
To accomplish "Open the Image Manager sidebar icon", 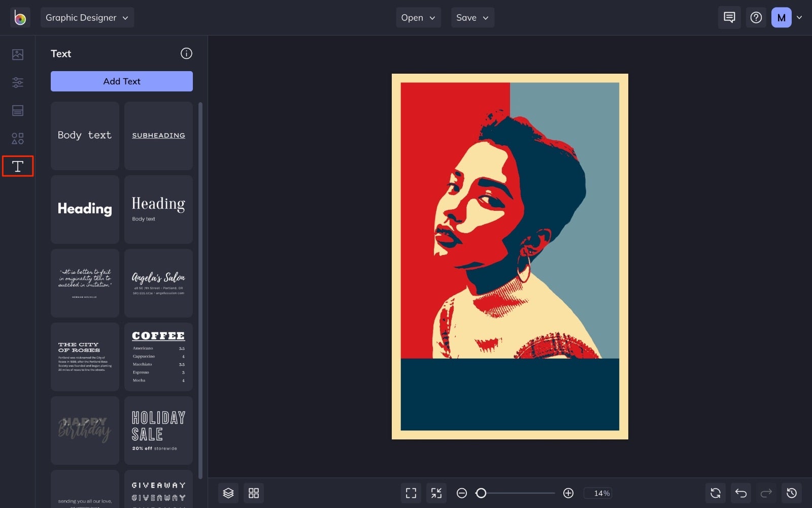I will 18,54.
